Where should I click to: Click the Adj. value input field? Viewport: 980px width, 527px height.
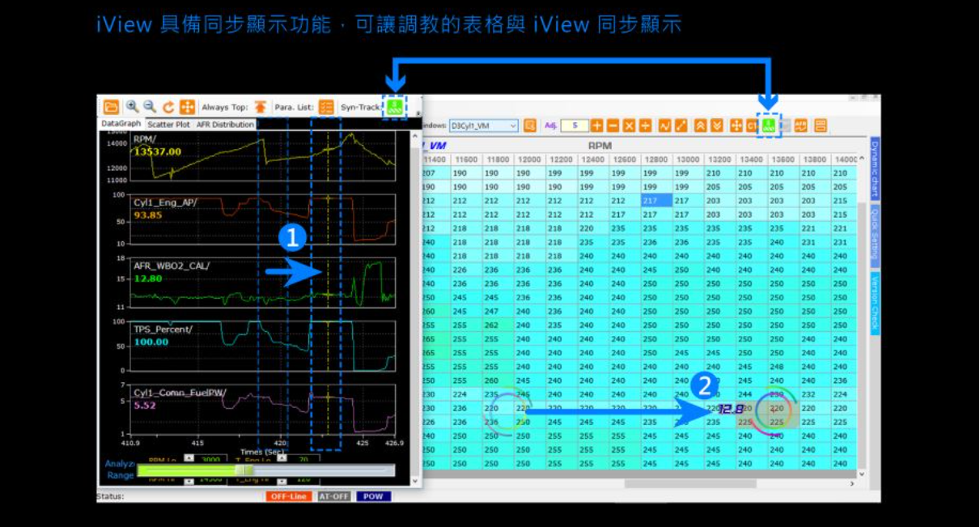575,125
